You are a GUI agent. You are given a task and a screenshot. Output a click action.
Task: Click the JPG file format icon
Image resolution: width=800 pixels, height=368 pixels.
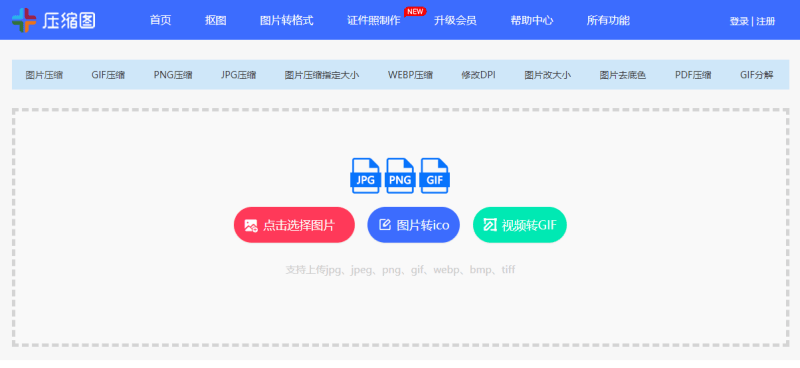click(x=365, y=176)
